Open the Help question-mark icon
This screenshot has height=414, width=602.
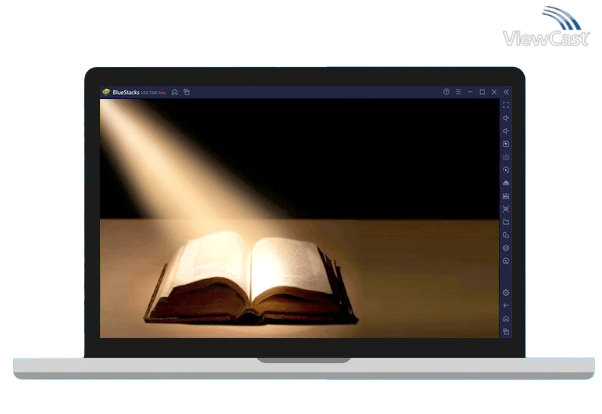(446, 92)
